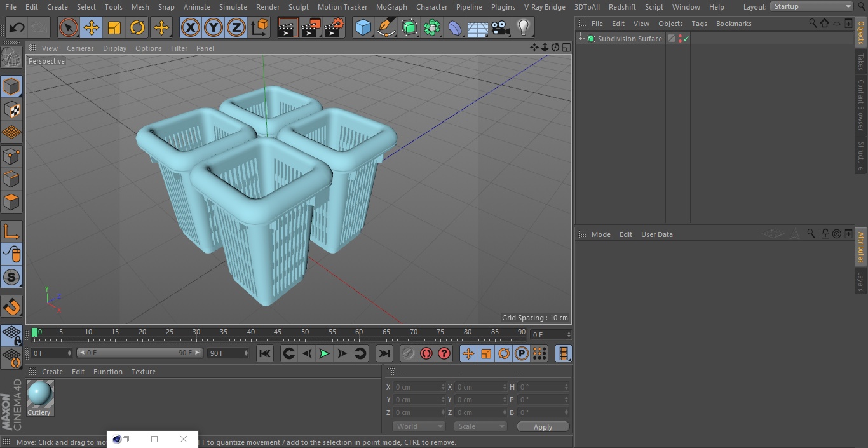Open the Object manager Tags menu
Screen dimensions: 868x448
(x=699, y=24)
